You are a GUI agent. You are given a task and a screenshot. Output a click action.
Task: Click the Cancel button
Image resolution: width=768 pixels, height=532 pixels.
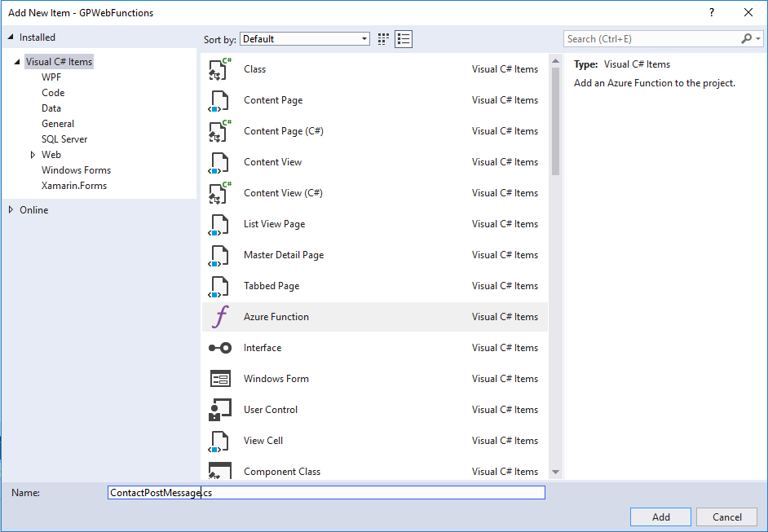(x=727, y=517)
